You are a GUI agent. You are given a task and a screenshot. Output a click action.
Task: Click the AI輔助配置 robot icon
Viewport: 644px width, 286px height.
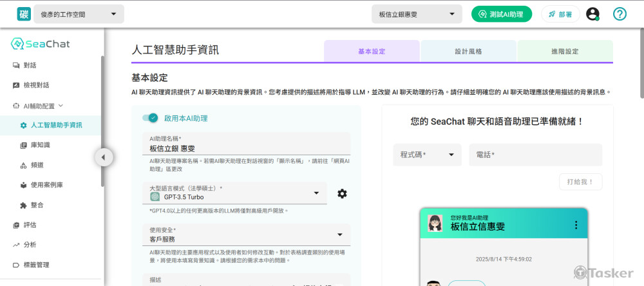16,106
